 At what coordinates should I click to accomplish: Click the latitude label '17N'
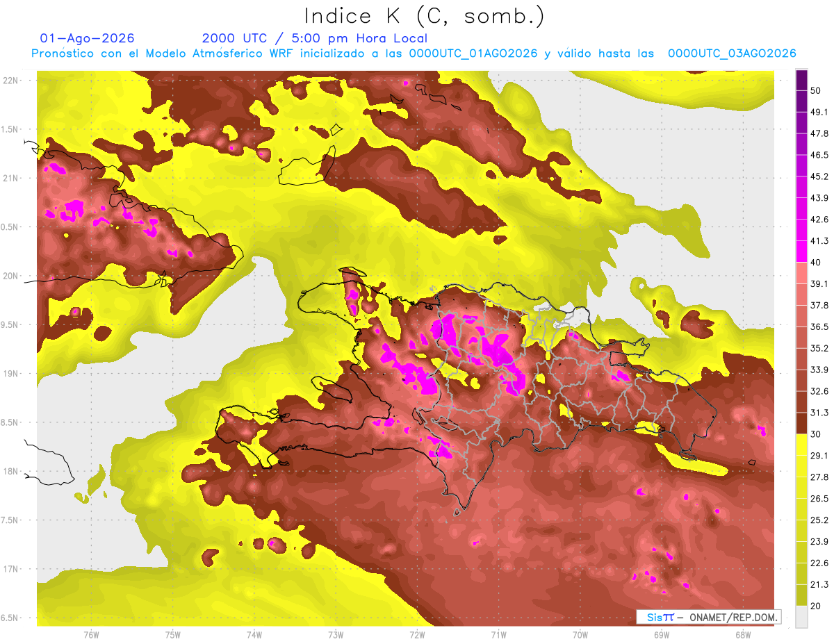(10, 569)
